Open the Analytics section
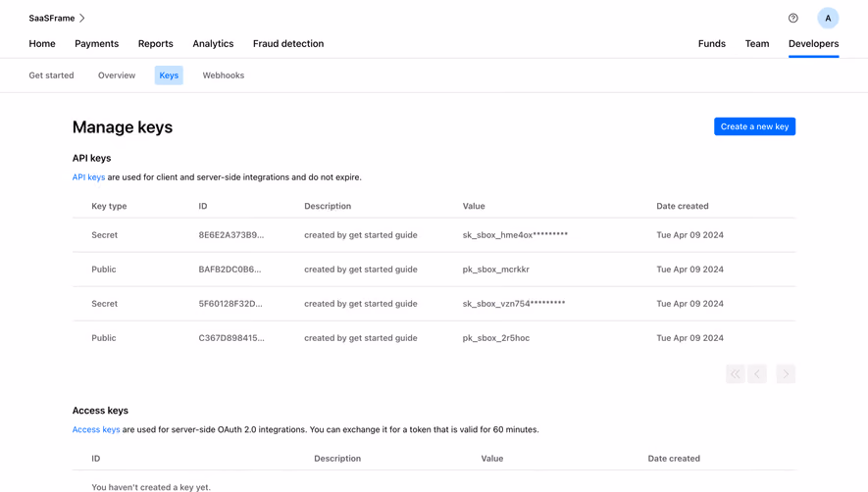 pyautogui.click(x=213, y=44)
